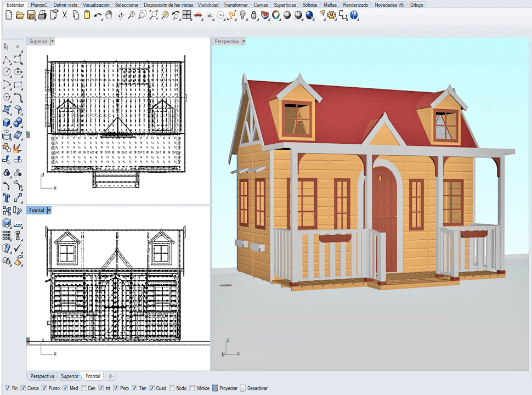Toggle the Fin osnap checkbox
Image resolution: width=532 pixels, height=395 pixels.
pyautogui.click(x=8, y=388)
